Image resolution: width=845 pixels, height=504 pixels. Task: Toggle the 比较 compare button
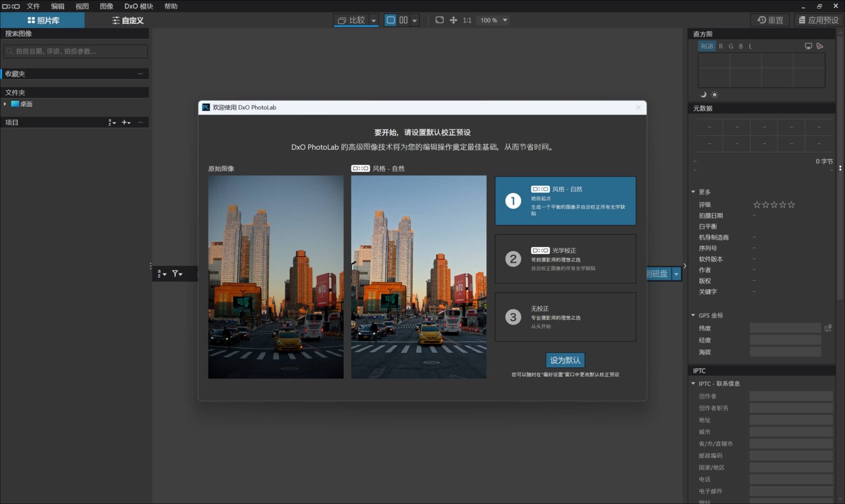[352, 20]
